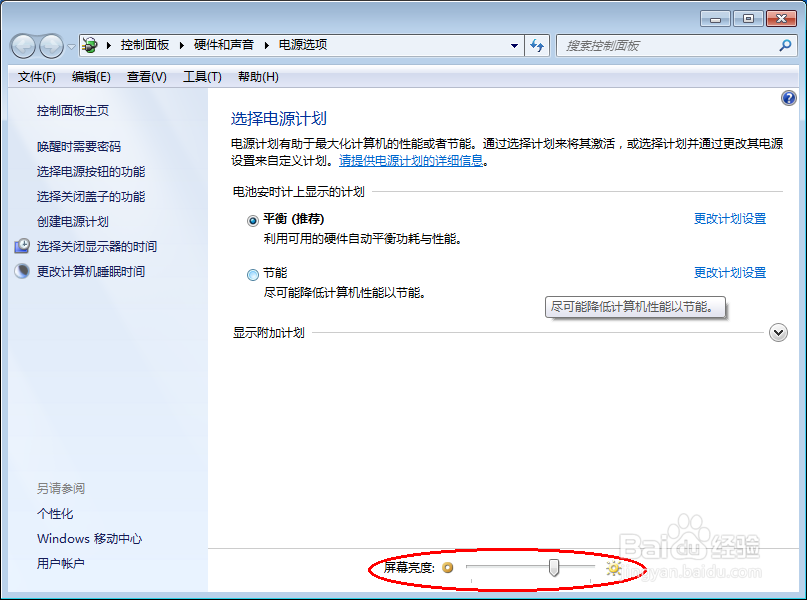Open 选择关闭显示器的时间 link
This screenshot has height=600, width=807.
click(97, 246)
